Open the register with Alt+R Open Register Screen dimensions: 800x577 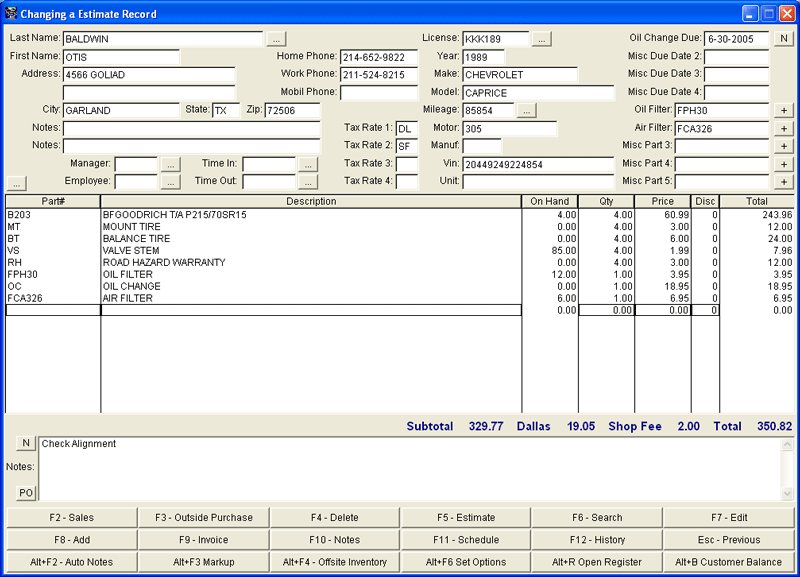[598, 562]
